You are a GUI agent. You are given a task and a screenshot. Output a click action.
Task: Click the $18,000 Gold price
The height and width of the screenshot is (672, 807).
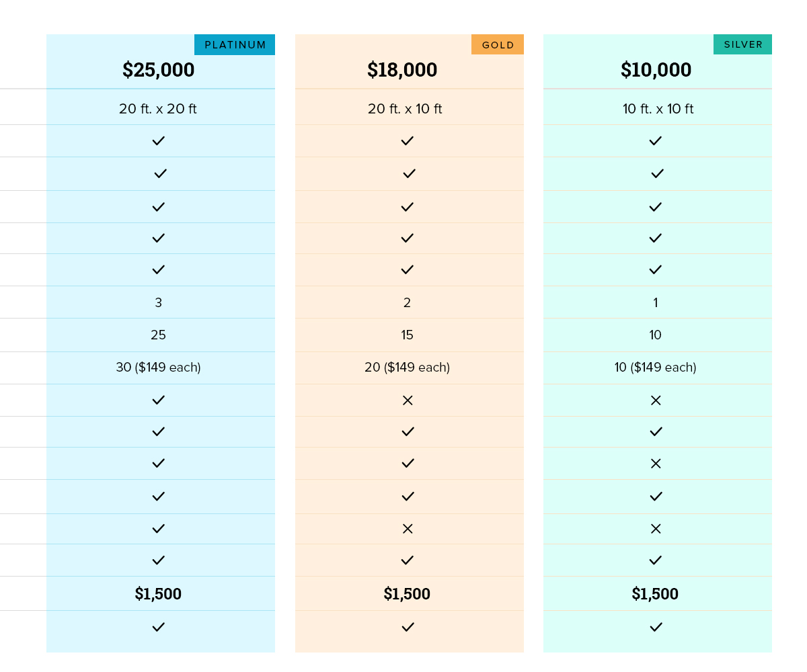402,70
